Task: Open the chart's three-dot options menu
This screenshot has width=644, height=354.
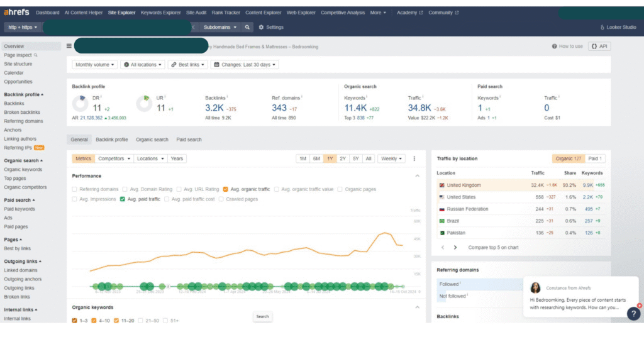Action: coord(414,158)
